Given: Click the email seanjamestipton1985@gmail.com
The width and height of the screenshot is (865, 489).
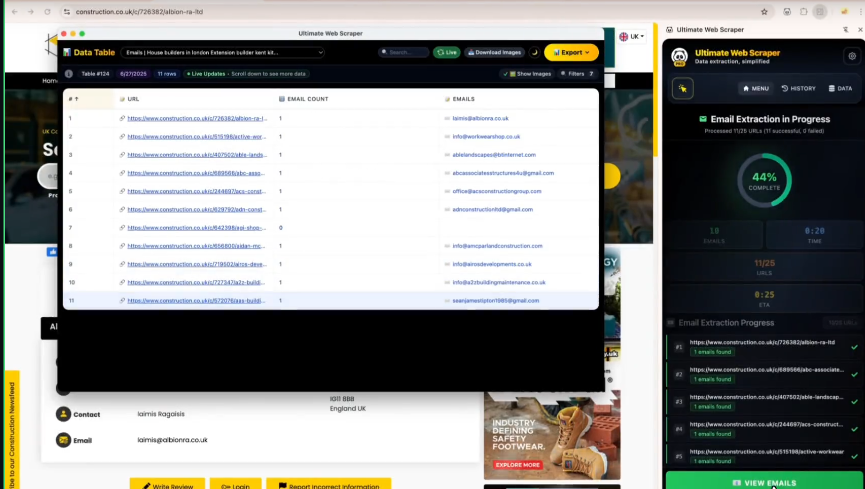Looking at the screenshot, I should [x=495, y=300].
